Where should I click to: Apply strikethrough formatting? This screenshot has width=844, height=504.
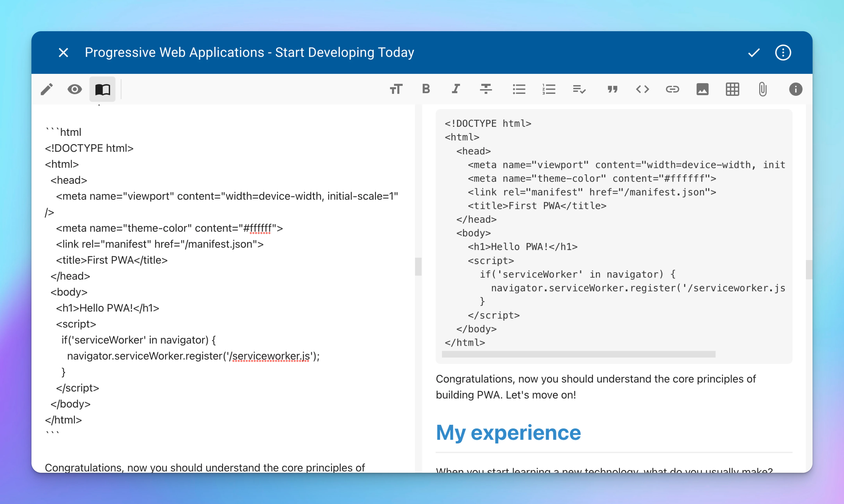pyautogui.click(x=486, y=89)
